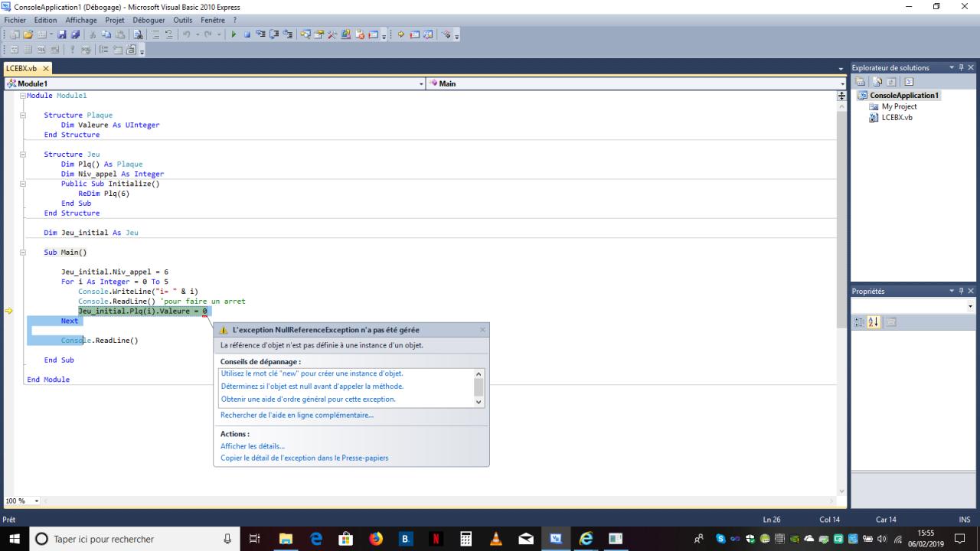Screen dimensions: 980x551
Task: Click the Windows Start button
Action: [x=14, y=539]
